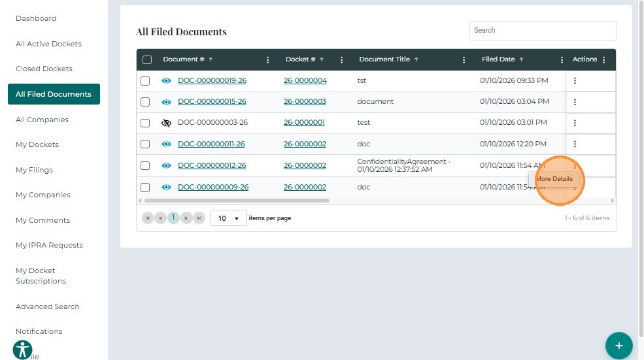Toggle eye icon for DOC-000000012-26
Viewport: 644px width, 360px height.
tap(166, 165)
